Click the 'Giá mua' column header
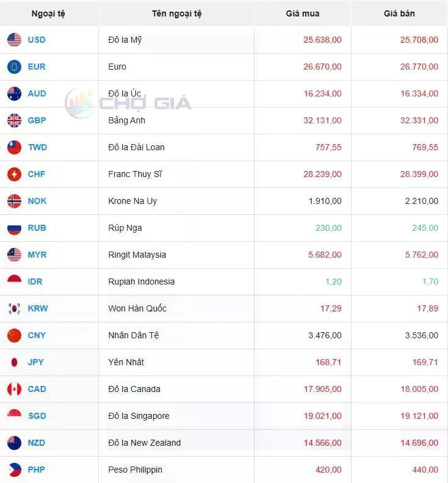448x483 pixels. (x=302, y=13)
